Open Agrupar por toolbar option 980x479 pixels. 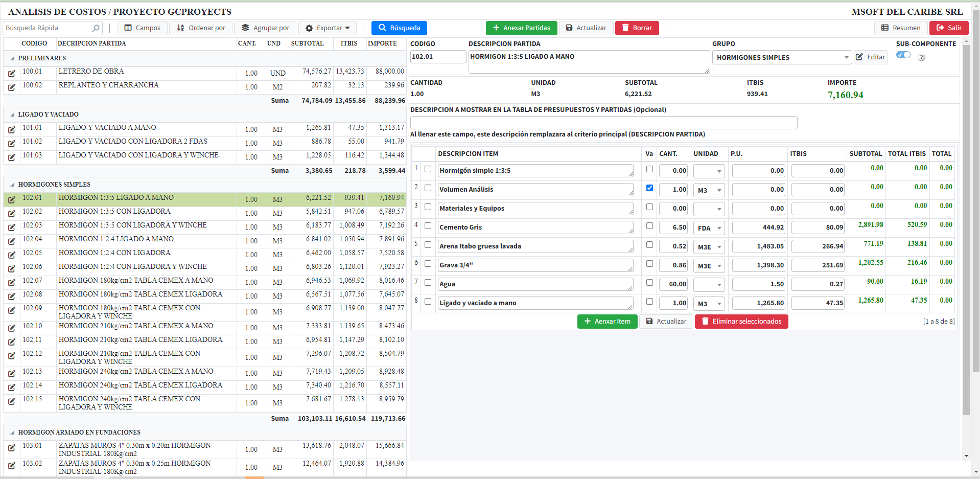(265, 28)
